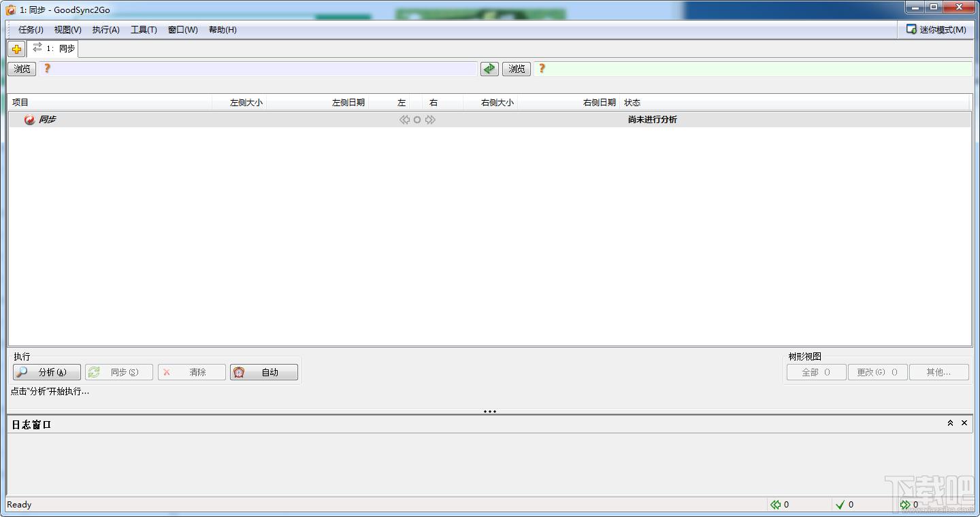This screenshot has height=517, width=980.
Task: Click the right path question mark icon
Action: coord(542,69)
